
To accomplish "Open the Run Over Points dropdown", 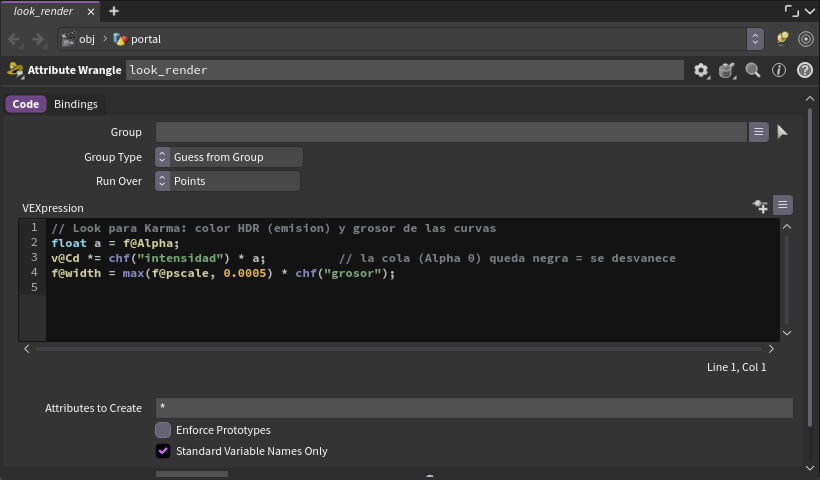I will coord(227,181).
